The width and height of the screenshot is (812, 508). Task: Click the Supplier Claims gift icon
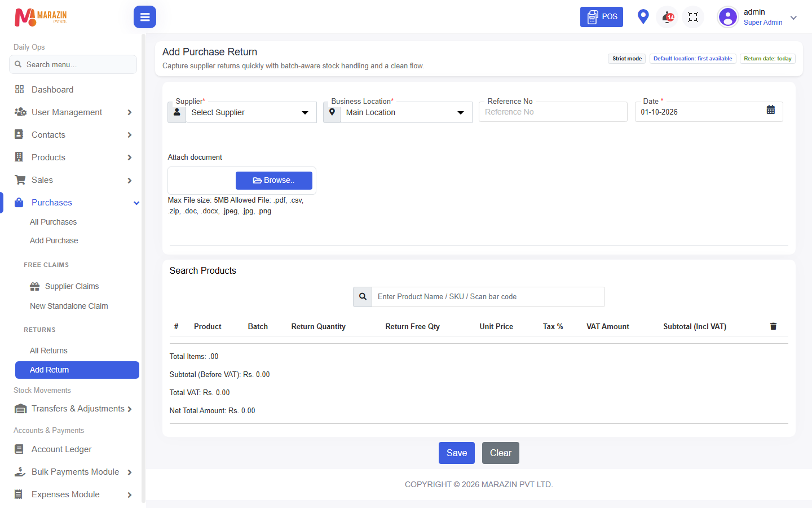(34, 286)
